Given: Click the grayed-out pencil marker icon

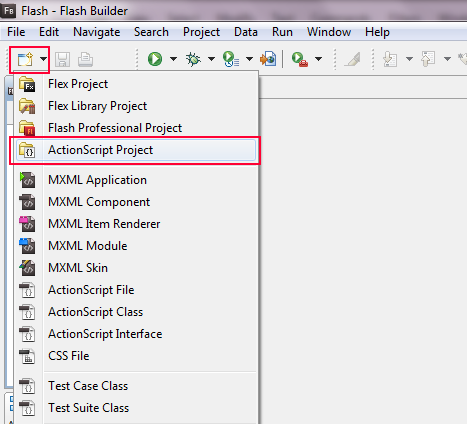Looking at the screenshot, I should (x=353, y=59).
